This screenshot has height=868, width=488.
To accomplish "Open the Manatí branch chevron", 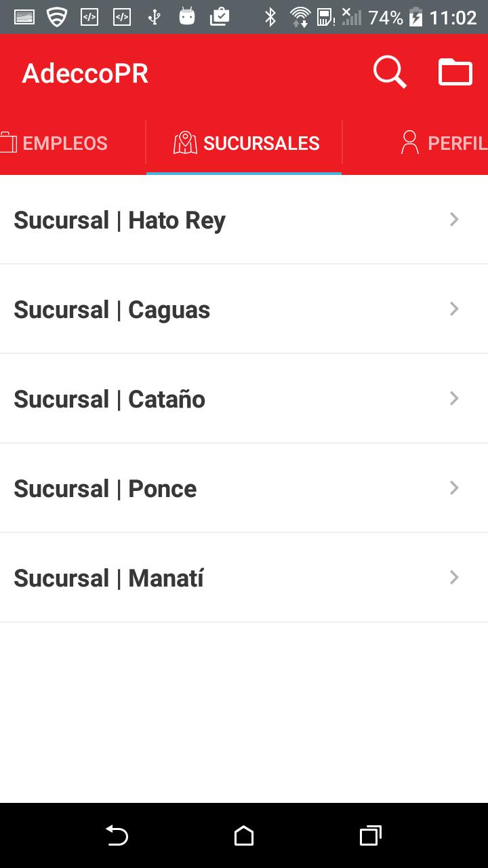I will [x=454, y=578].
